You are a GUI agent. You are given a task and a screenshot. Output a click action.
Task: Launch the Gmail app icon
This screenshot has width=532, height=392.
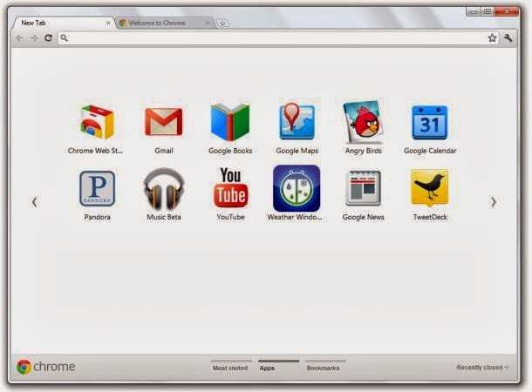coord(164,122)
